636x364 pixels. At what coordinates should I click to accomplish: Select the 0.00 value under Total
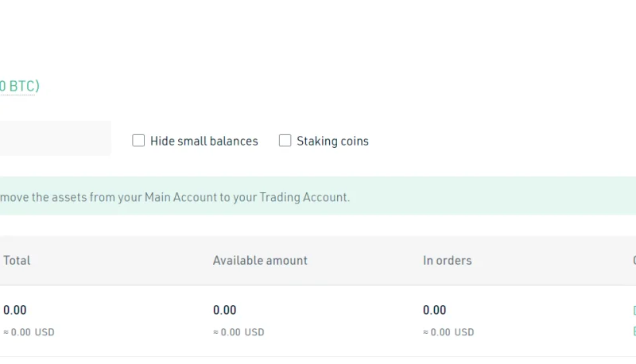pos(14,310)
